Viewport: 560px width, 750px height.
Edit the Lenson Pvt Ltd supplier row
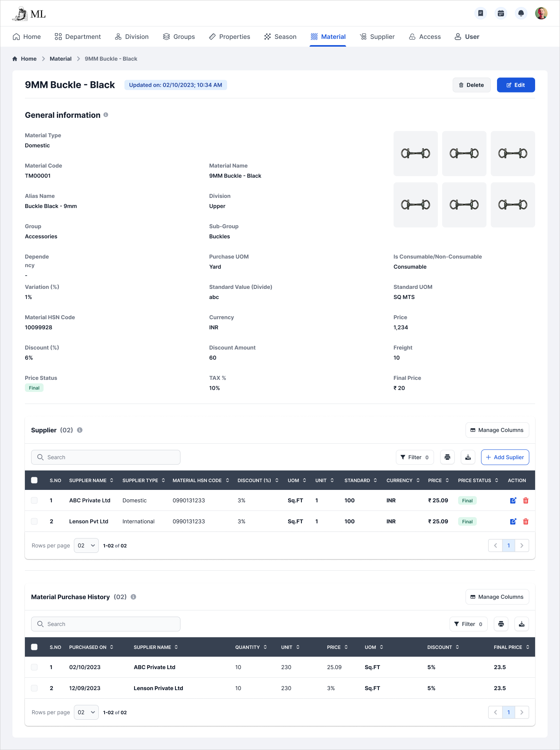(513, 521)
